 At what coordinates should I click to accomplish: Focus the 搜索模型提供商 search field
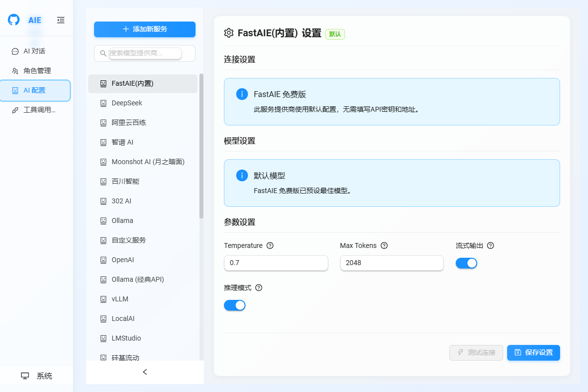point(145,53)
